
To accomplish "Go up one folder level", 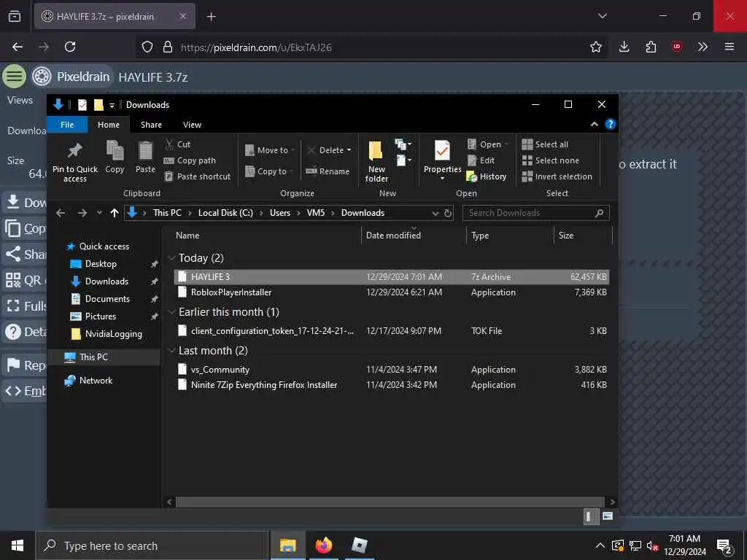I will pos(115,213).
